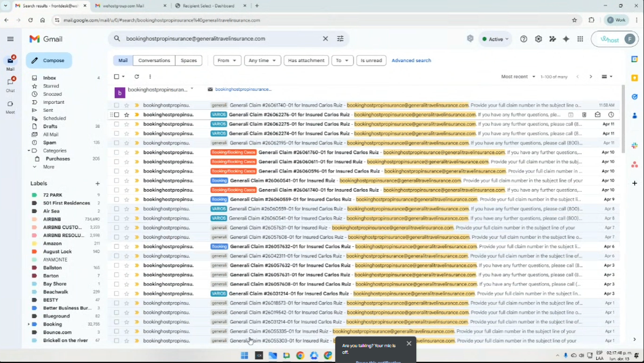Go to the next page of results
This screenshot has height=363, width=644.
pos(591,76)
